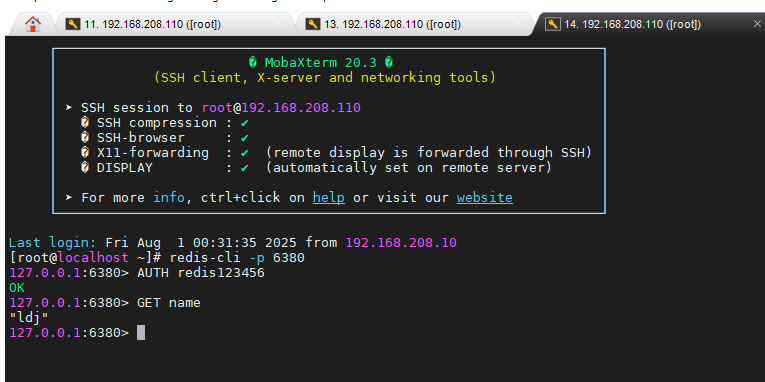765x382 pixels.
Task: Click root@192.168.208.110 in SSH session line
Action: coord(281,108)
